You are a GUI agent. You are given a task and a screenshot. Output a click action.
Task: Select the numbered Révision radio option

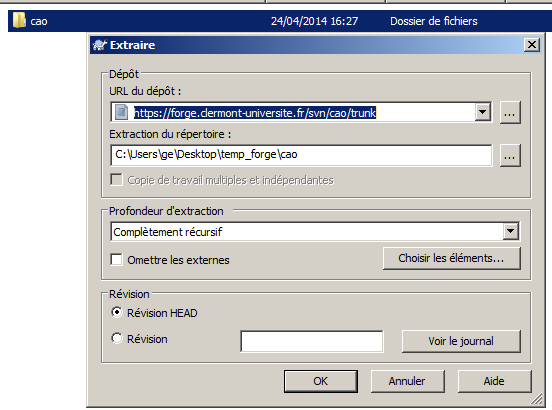click(x=117, y=339)
